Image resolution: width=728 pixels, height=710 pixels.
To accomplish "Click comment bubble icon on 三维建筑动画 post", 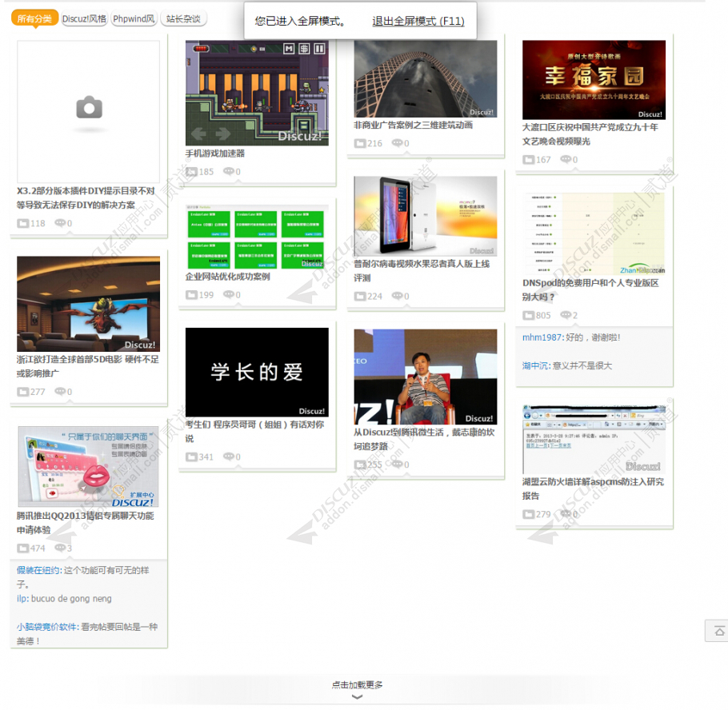I will tap(397, 143).
